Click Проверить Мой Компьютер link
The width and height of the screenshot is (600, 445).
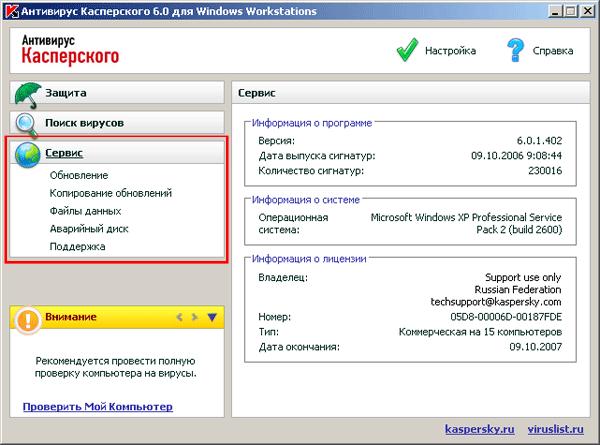tap(98, 406)
